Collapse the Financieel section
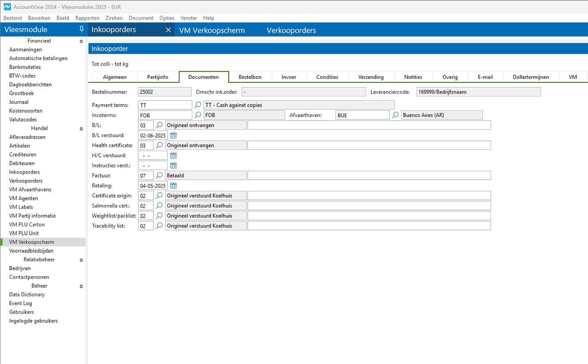The image size is (588, 364). click(x=81, y=41)
